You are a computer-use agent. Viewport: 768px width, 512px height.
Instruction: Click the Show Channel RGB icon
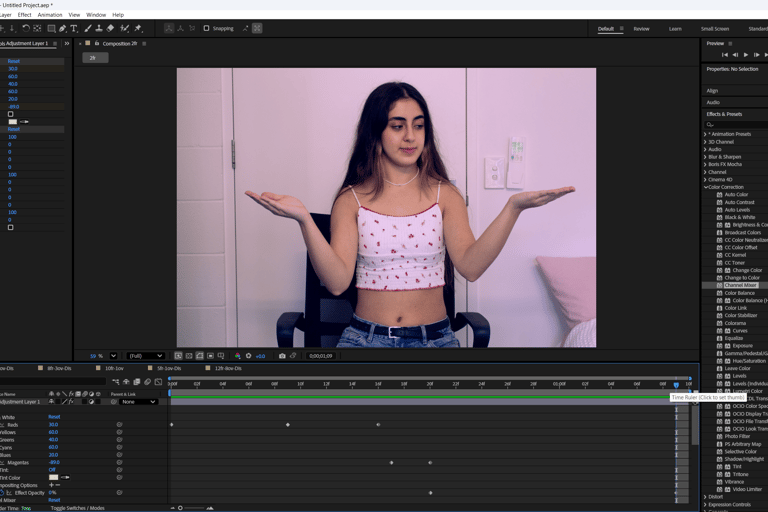[x=238, y=356]
